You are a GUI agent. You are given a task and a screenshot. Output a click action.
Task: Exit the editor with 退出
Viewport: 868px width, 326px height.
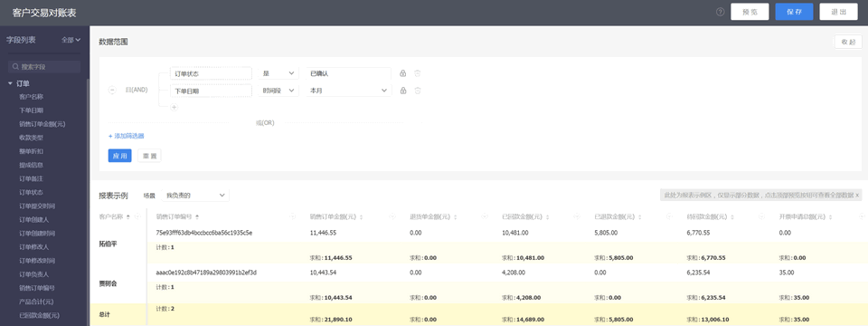838,12
